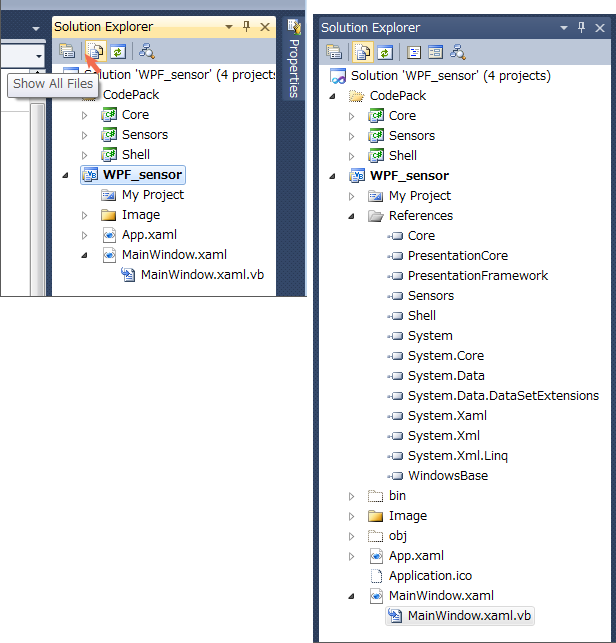Click Image folder icon in left Solution Explorer
The height and width of the screenshot is (643, 616).
109,215
